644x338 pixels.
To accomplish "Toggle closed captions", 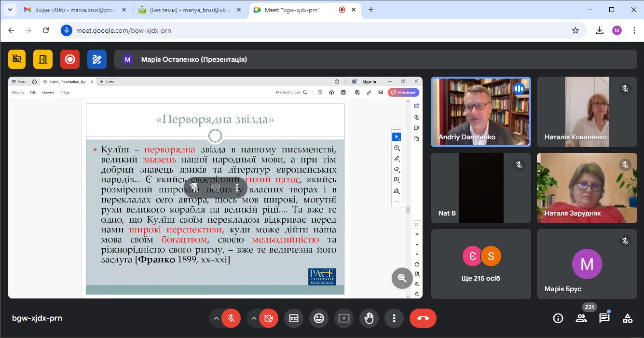I will 294,318.
